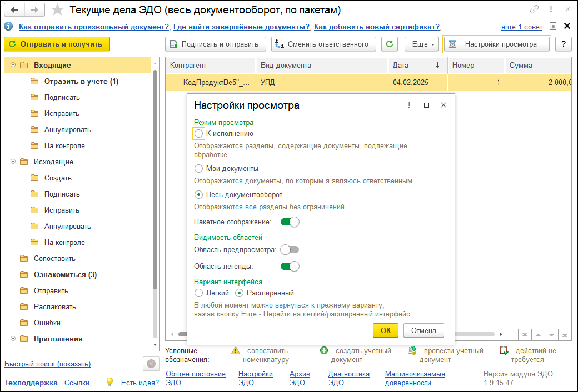Click the tips list icon near close
The width and height of the screenshot is (578, 392).
[552, 26]
